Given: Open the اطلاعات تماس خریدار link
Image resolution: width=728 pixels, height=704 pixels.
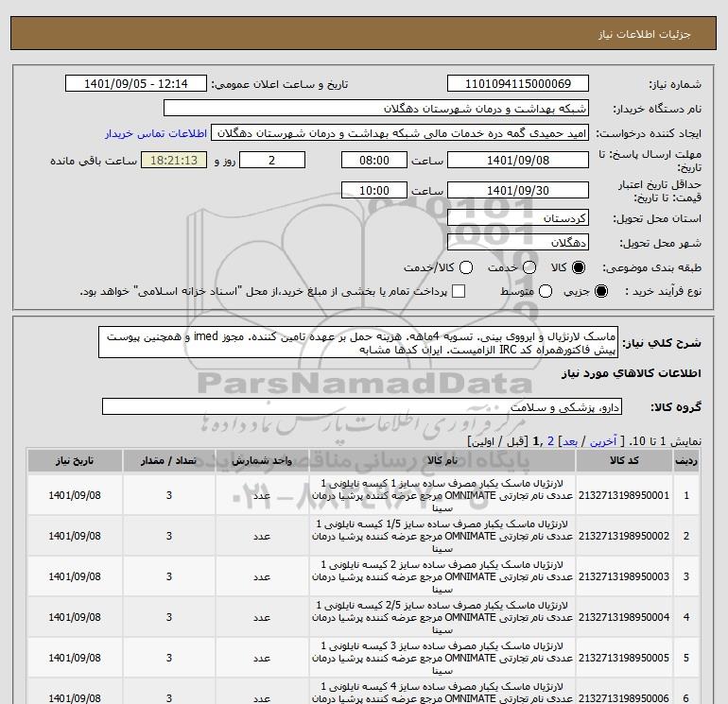Looking at the screenshot, I should click(156, 133).
